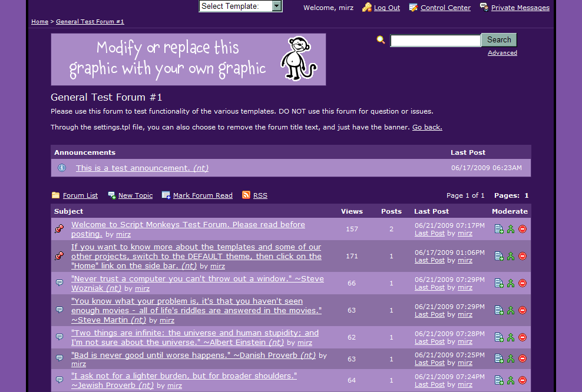Open the RSS link
The image size is (582, 392).
(260, 195)
